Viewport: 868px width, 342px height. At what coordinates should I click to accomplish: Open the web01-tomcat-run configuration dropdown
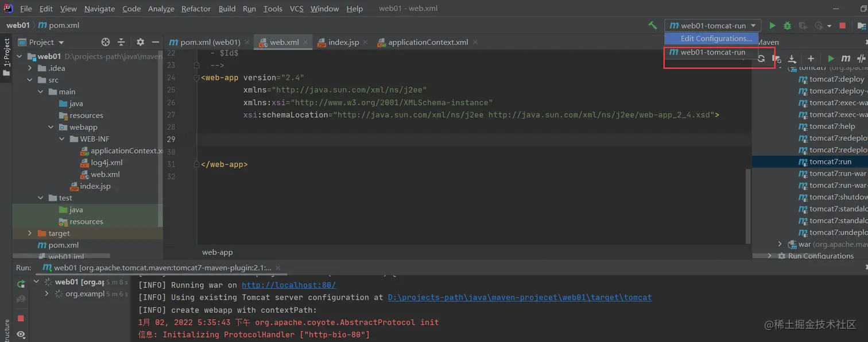(x=713, y=25)
